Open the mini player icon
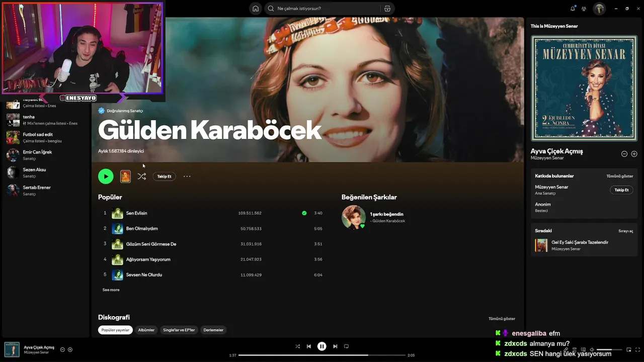The height and width of the screenshot is (362, 644). [629, 349]
